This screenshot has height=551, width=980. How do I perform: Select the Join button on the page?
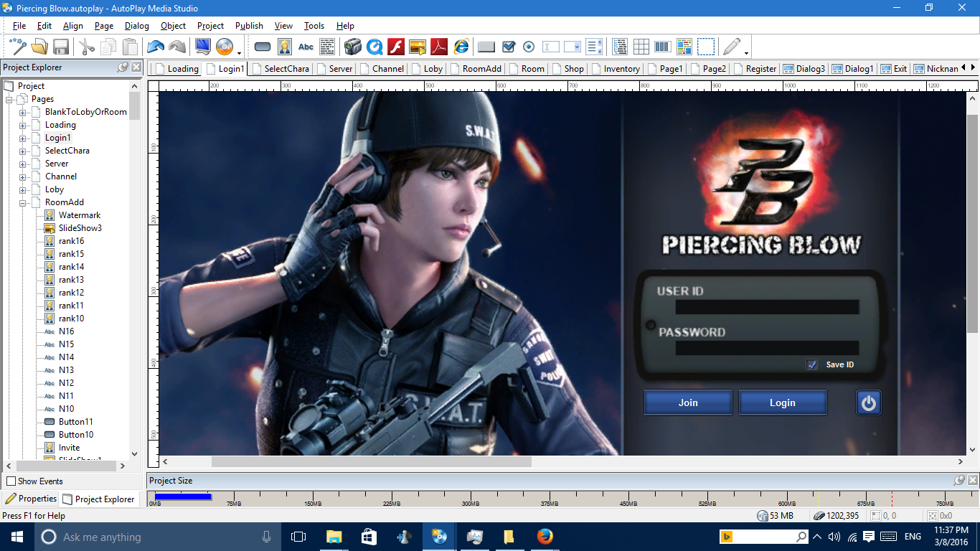tap(688, 402)
